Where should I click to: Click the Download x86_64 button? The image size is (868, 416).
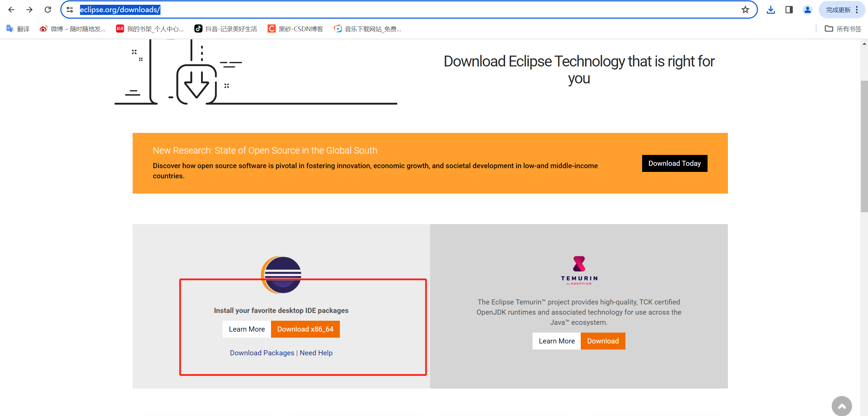[305, 329]
